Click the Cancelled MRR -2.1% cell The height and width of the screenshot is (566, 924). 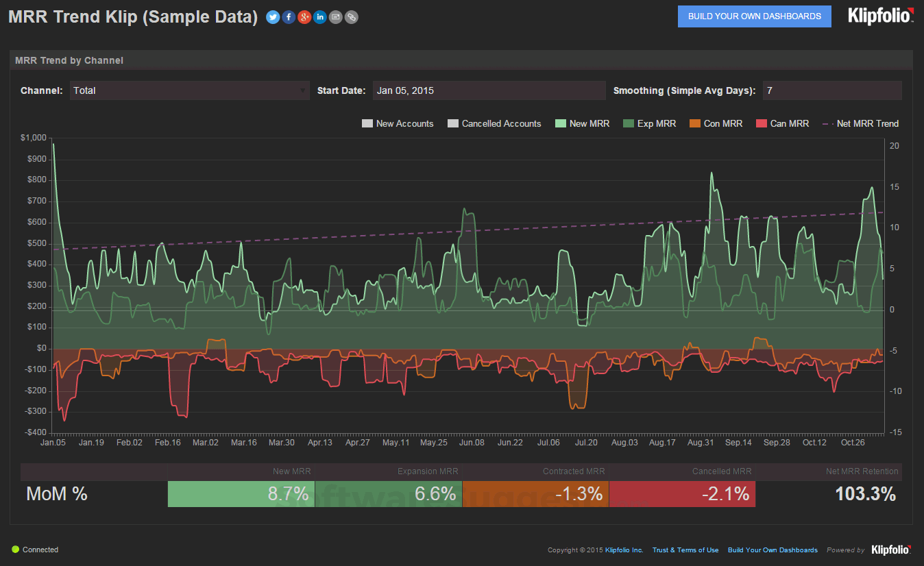682,494
